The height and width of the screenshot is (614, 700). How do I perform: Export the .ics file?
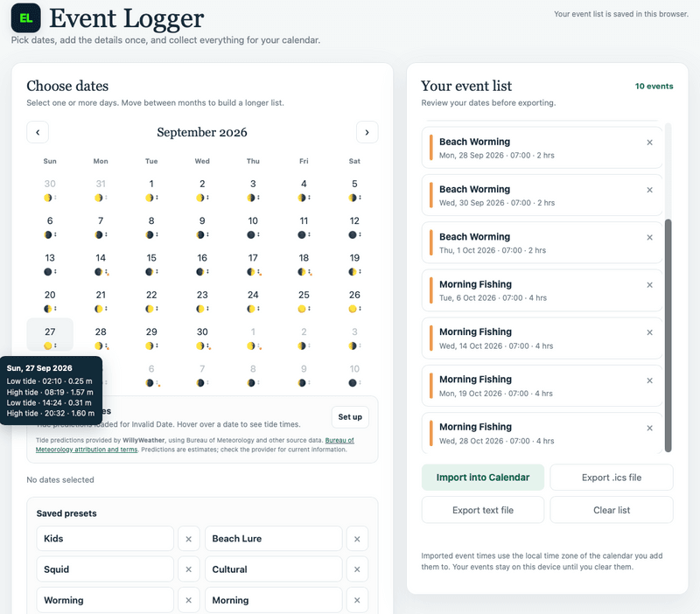point(612,478)
